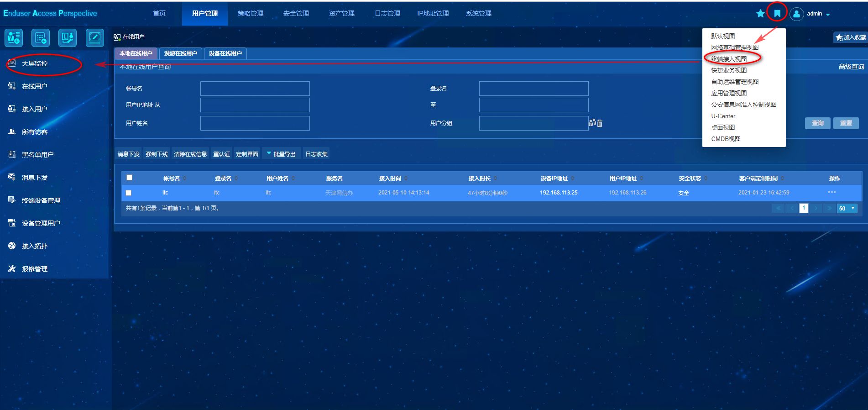
Task: Open 系统管理 in the top navigation
Action: 479,14
